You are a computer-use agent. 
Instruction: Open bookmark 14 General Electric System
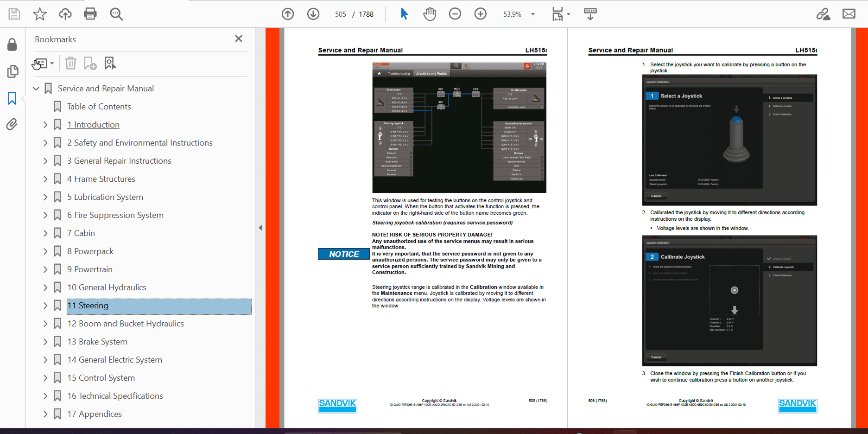coord(114,360)
